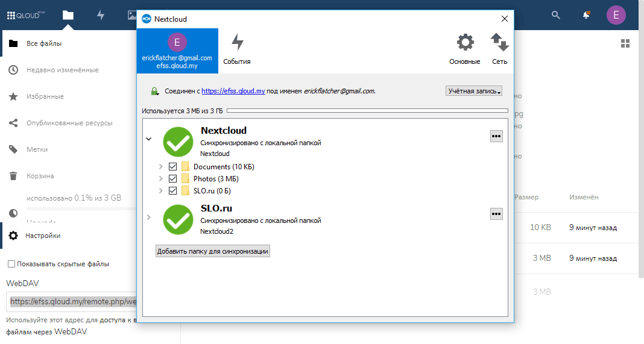Open the Files app icon in top bar
The width and height of the screenshot is (644, 344).
tap(68, 15)
